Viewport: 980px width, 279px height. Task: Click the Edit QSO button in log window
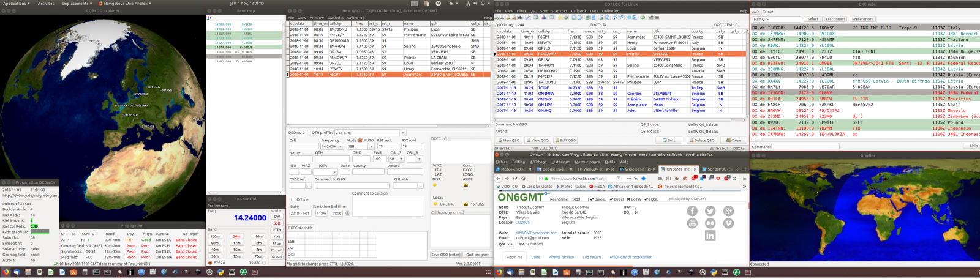pos(566,140)
